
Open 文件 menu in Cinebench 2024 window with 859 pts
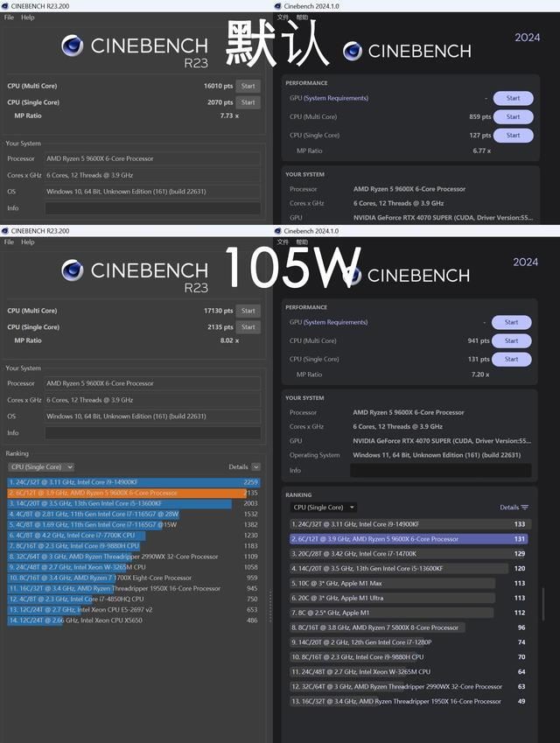click(283, 17)
